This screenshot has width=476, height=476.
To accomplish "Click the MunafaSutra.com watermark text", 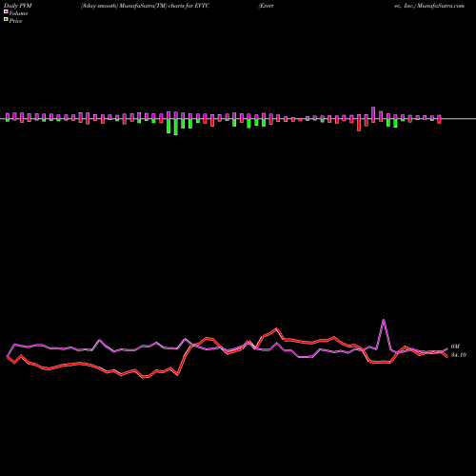I will click(441, 6).
